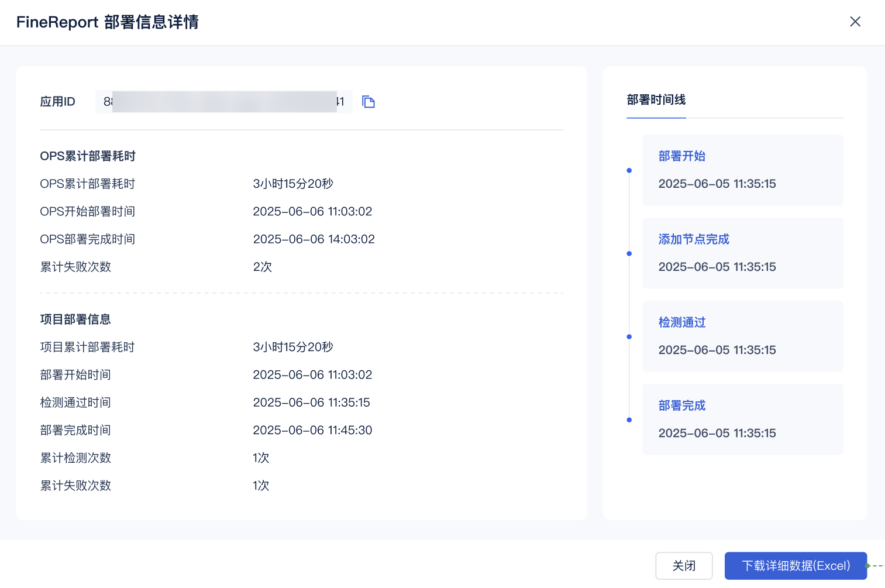Screen dimensions: 885x588
Task: Click the blurred 应用ID value field
Action: pos(223,102)
